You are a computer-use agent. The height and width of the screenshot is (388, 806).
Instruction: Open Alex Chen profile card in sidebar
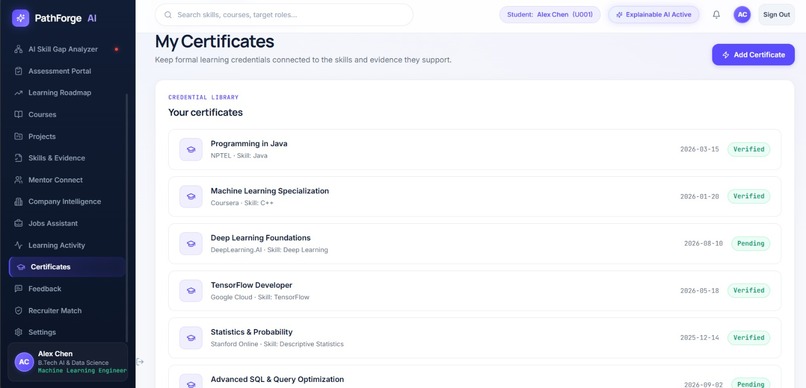[68, 362]
